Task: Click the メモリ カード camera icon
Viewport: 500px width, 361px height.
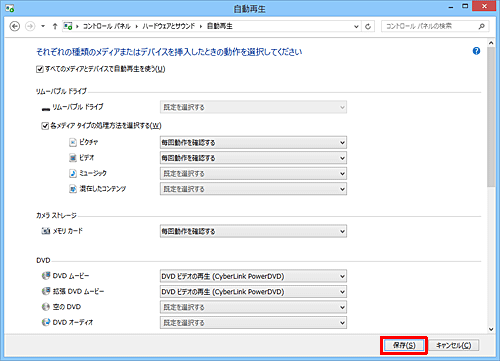Action: click(46, 231)
